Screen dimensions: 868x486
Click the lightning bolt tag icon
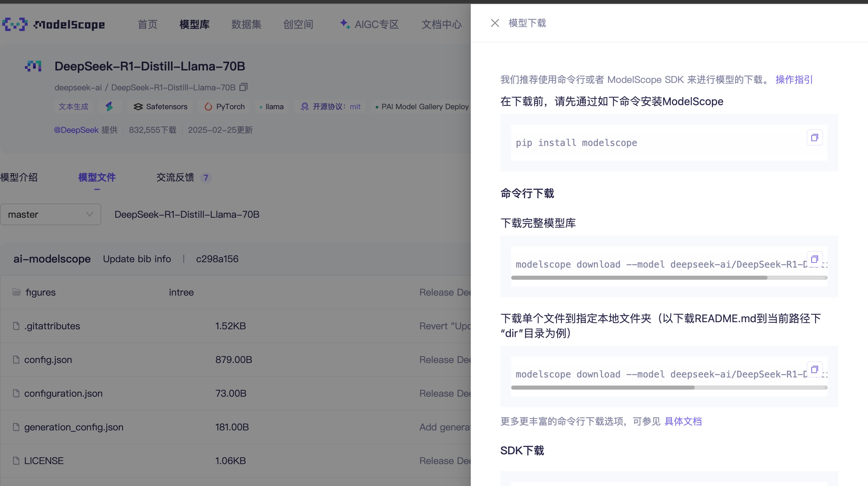coord(109,107)
